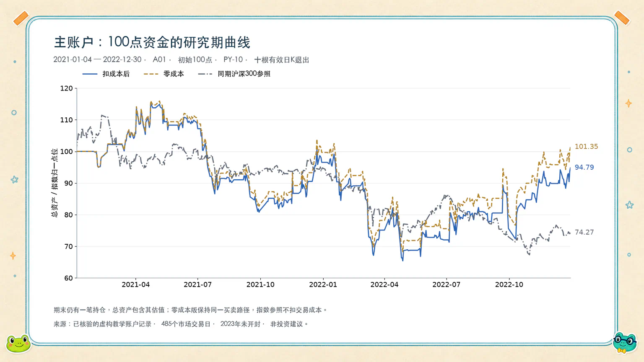Click the y-axis tick 60

pos(68,278)
